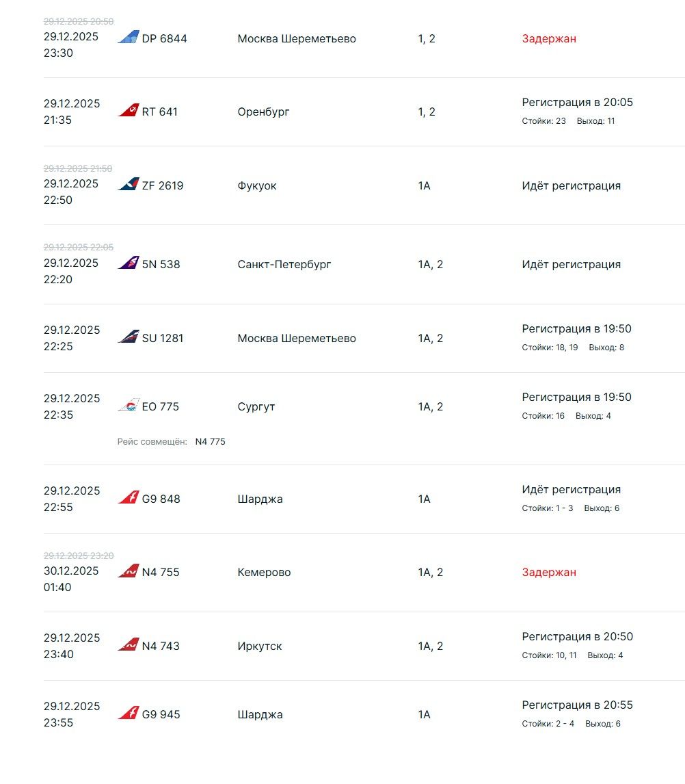Open the Сургут flight row
Screen dimensions: 685x784
point(256,406)
